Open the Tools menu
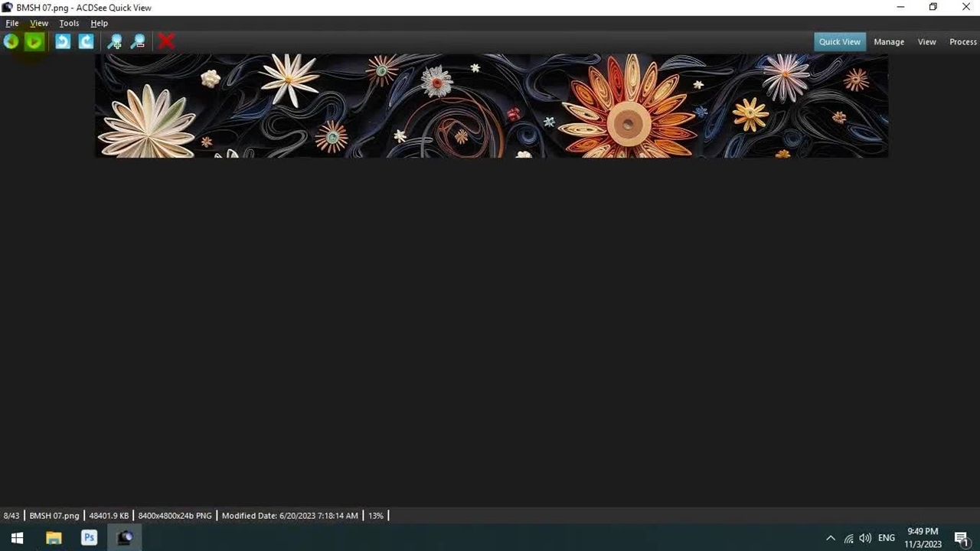 coord(69,23)
